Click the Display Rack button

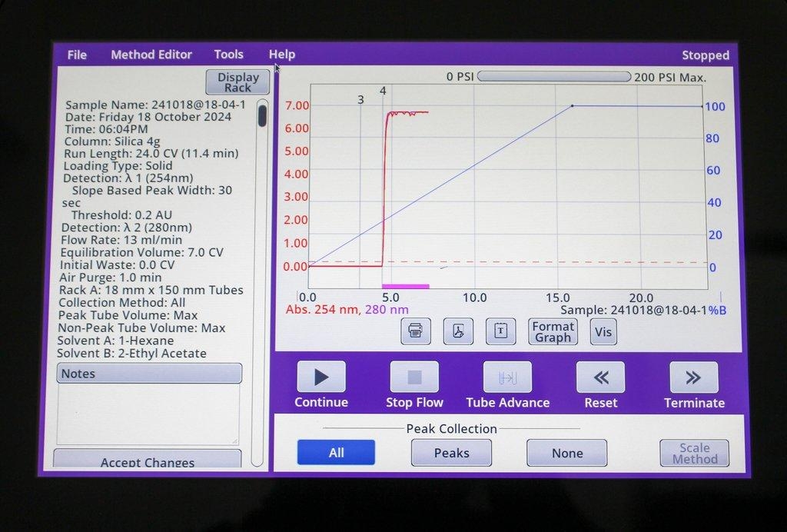tap(236, 82)
